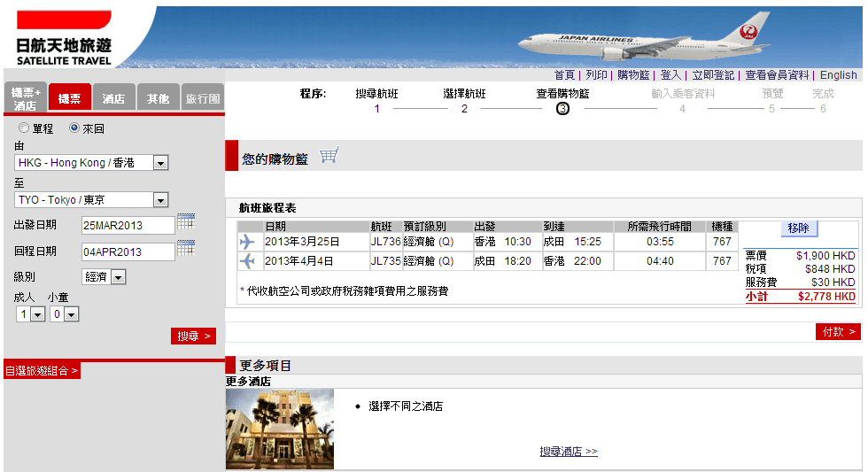Click the airplane icon for flight JL736

[246, 242]
